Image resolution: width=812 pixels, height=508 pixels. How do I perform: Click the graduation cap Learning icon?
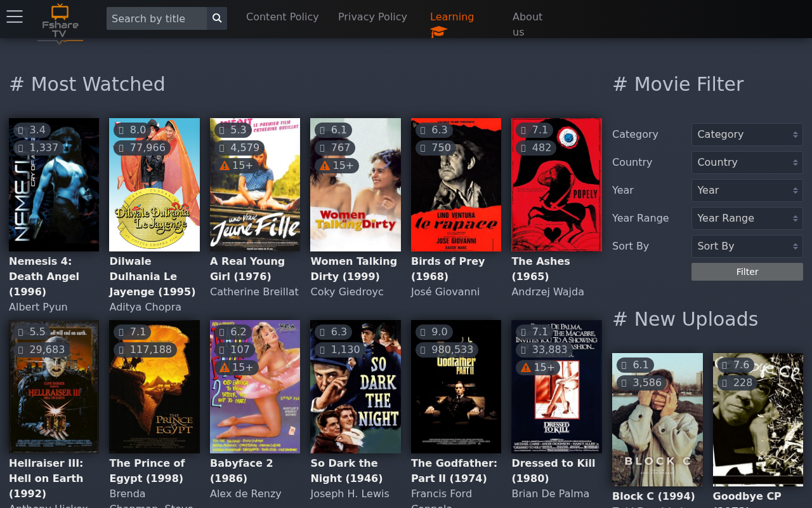click(438, 32)
